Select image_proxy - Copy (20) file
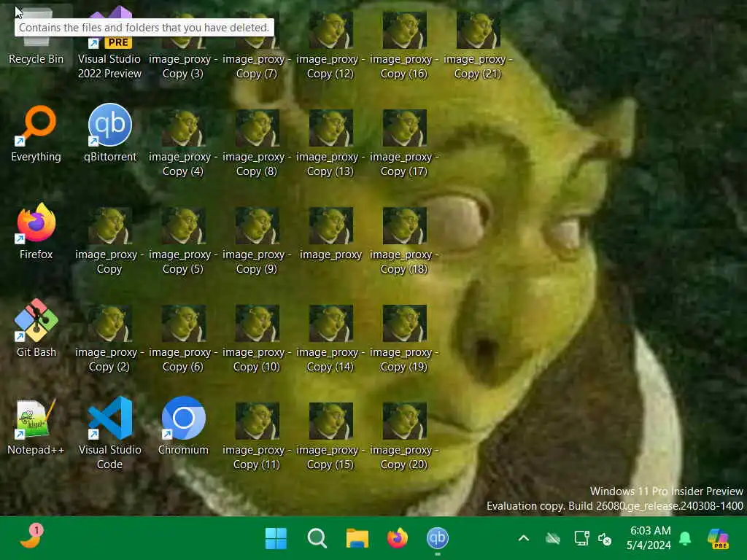Screen dimensions: 747x560 [x=404, y=436]
